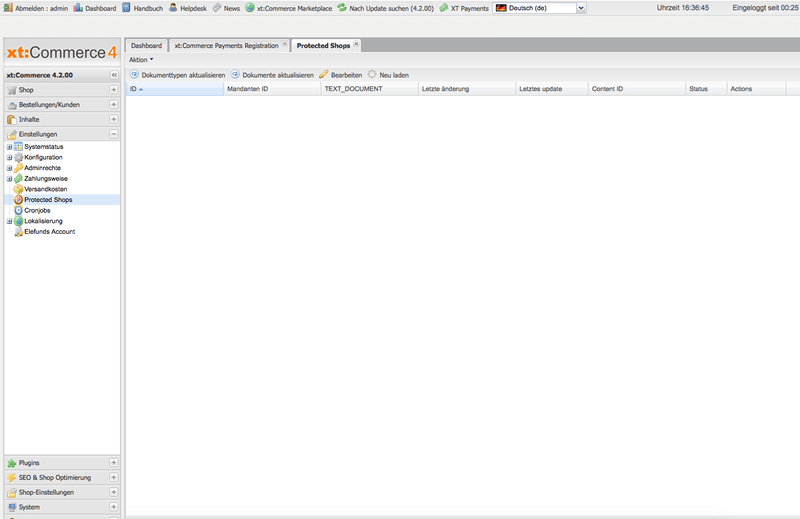Close the xt:Commerce Payments Registration tab
This screenshot has width=800, height=519.
[x=285, y=44]
